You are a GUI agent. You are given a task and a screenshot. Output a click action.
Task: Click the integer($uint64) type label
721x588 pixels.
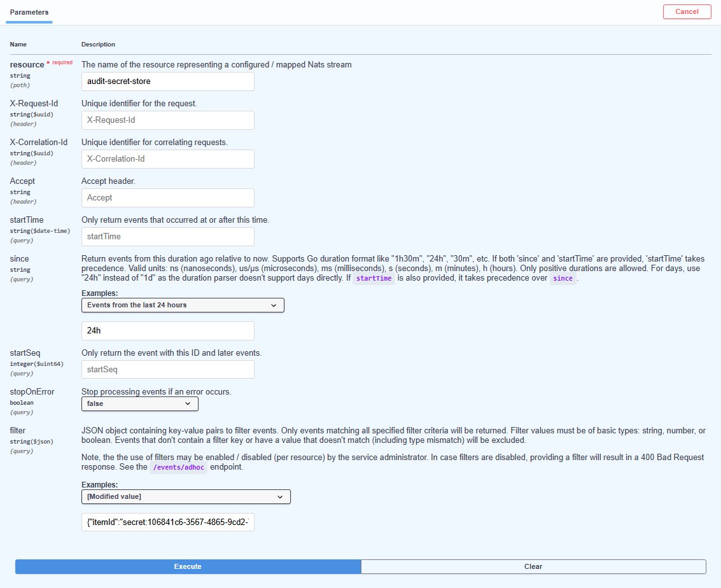(37, 364)
